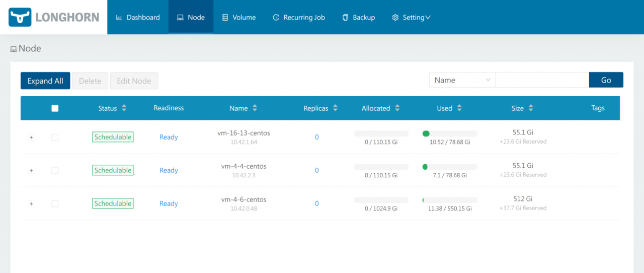
Task: Click the IP address 10.42.2.3
Action: click(x=244, y=175)
